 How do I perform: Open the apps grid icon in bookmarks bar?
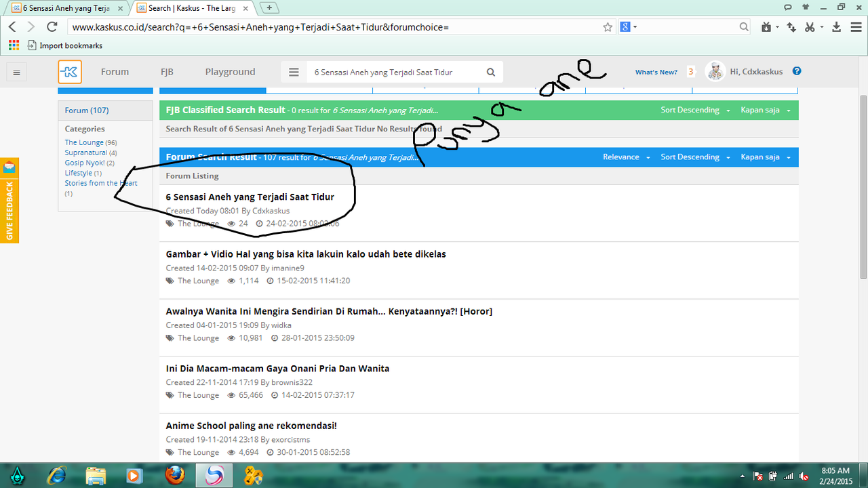pos(13,45)
